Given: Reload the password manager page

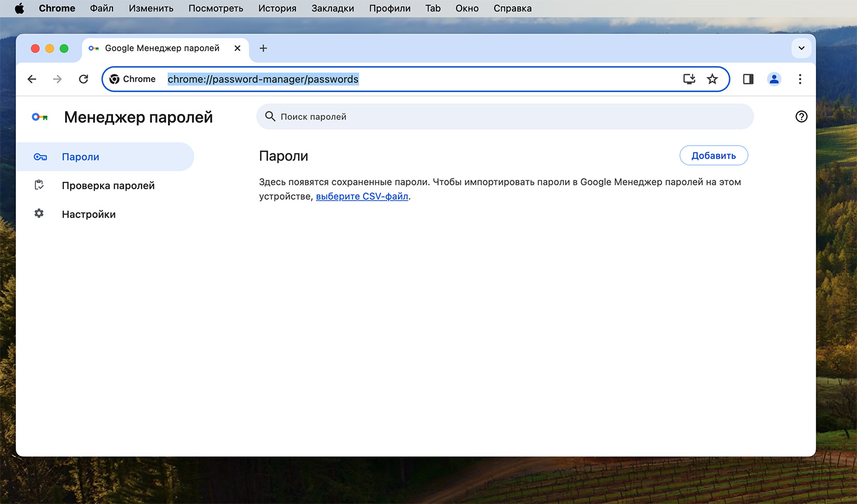Looking at the screenshot, I should coord(83,79).
